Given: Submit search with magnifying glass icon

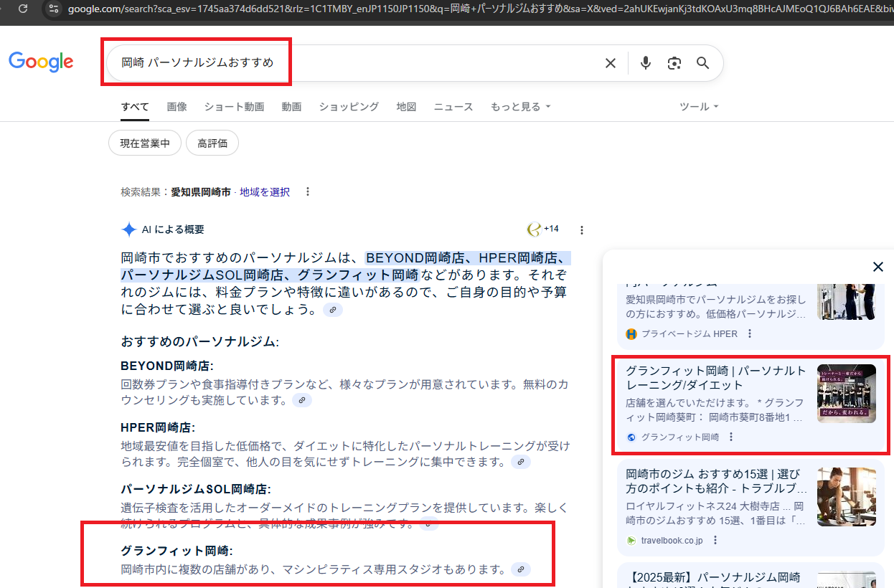Looking at the screenshot, I should click(x=703, y=63).
